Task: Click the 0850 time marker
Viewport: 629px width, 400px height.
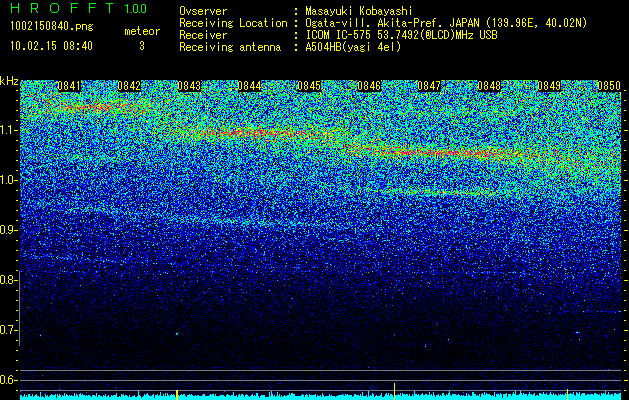Action: 609,86
